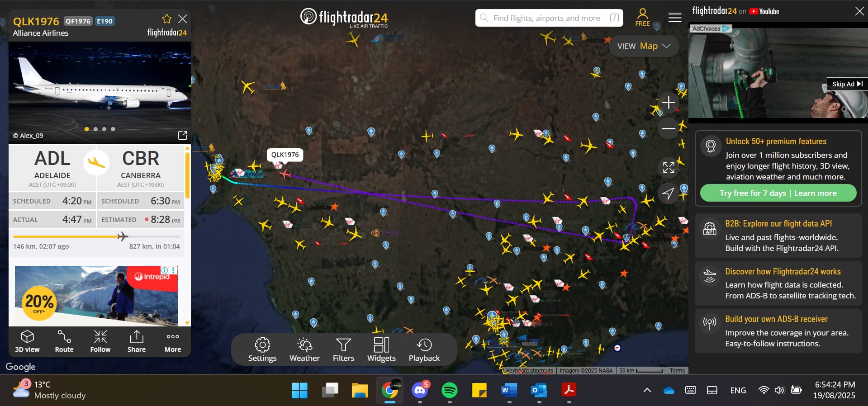
Task: Open Playback for past flights
Action: 424,349
